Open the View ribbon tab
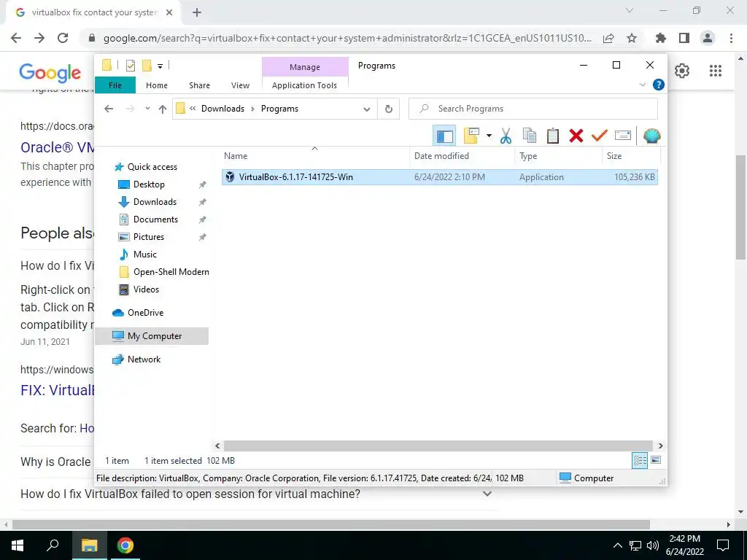 click(240, 85)
